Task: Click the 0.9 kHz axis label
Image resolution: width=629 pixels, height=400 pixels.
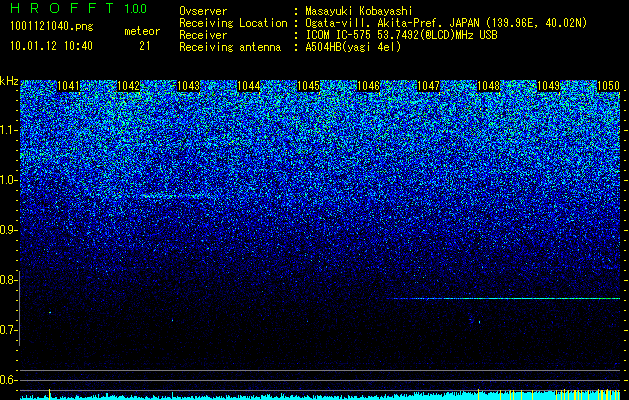Action: pos(7,230)
